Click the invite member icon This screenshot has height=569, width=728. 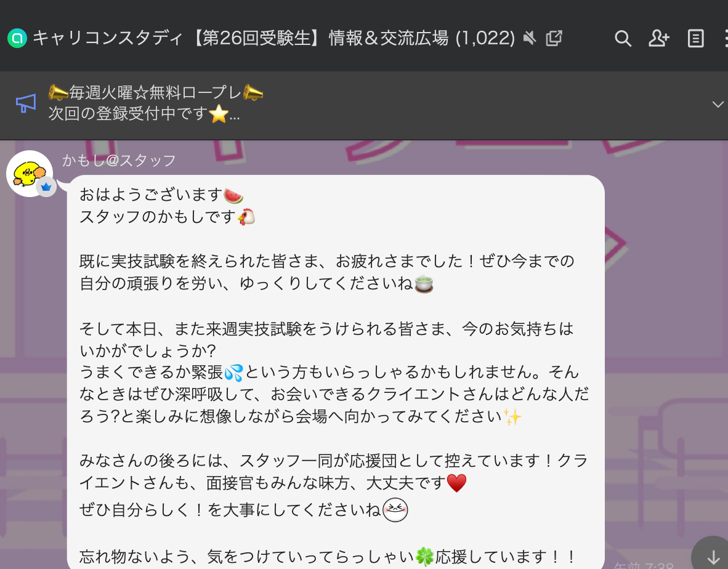(x=659, y=39)
